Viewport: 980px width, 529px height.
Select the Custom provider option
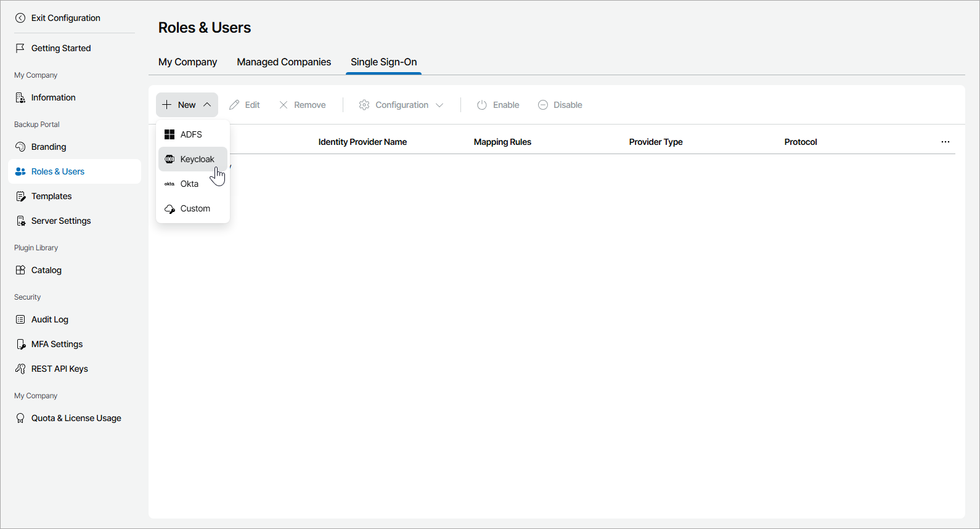pyautogui.click(x=195, y=208)
